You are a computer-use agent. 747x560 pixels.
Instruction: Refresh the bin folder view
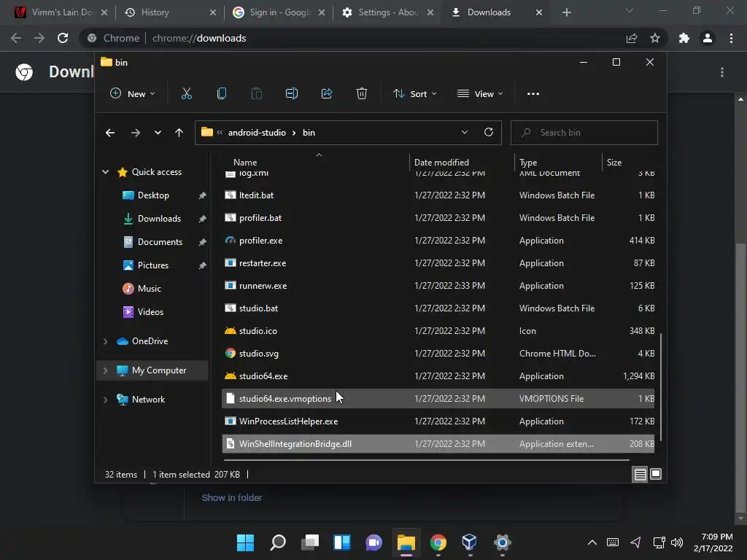coord(489,133)
